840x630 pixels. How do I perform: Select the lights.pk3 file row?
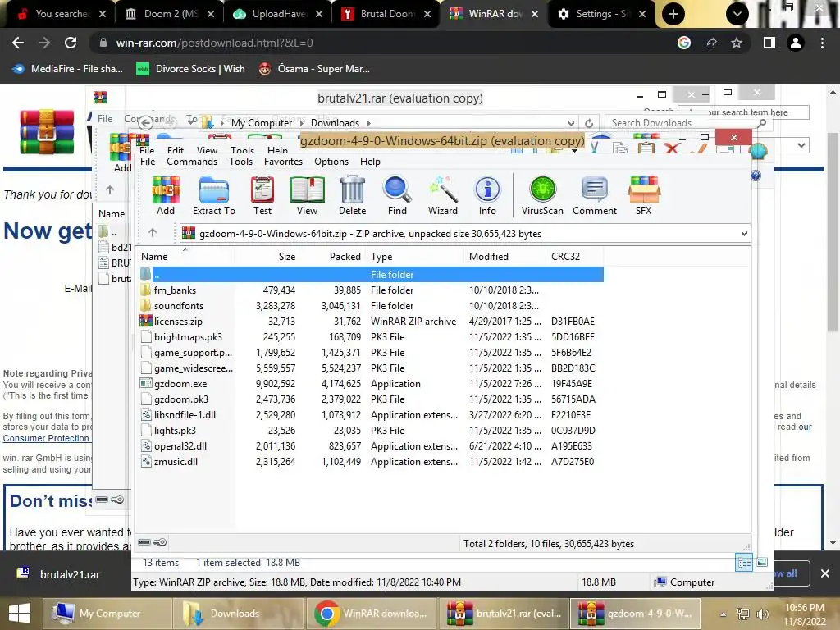[x=371, y=430]
